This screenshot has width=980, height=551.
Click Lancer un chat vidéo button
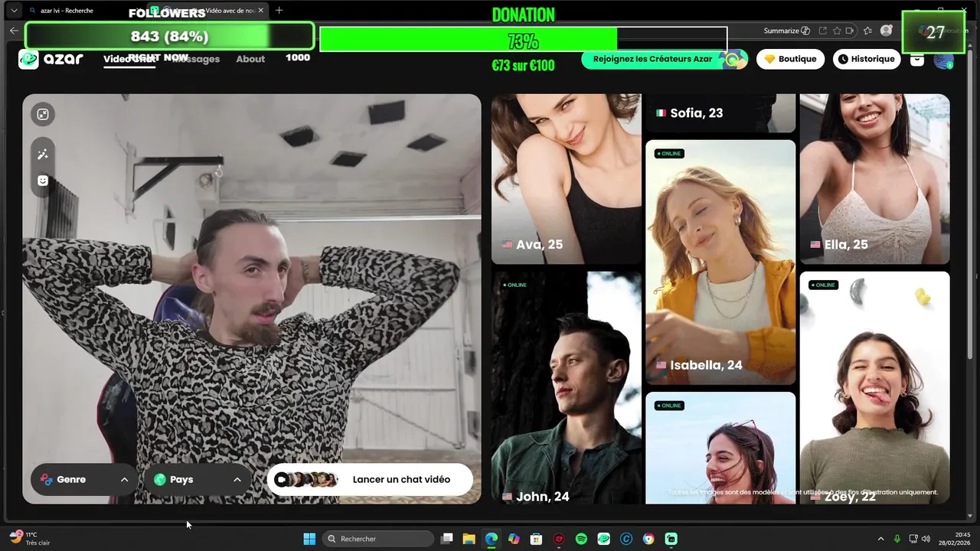point(370,480)
